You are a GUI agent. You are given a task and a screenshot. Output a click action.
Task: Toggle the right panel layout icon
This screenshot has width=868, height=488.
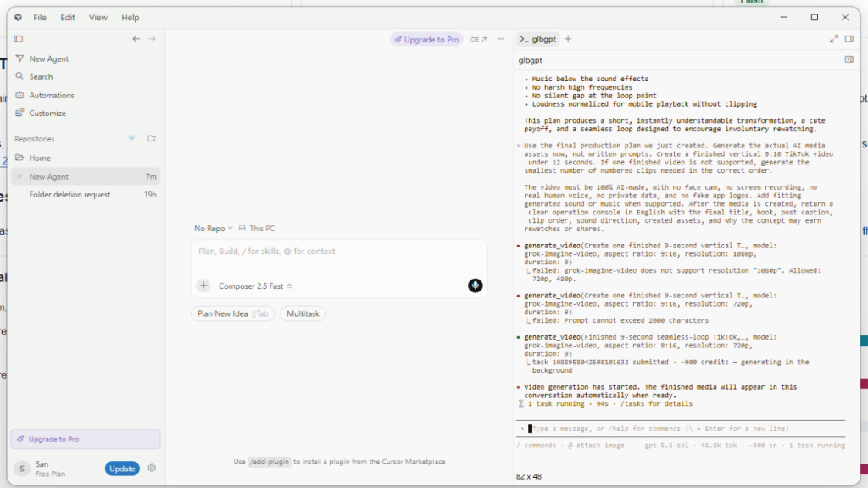[x=849, y=39]
